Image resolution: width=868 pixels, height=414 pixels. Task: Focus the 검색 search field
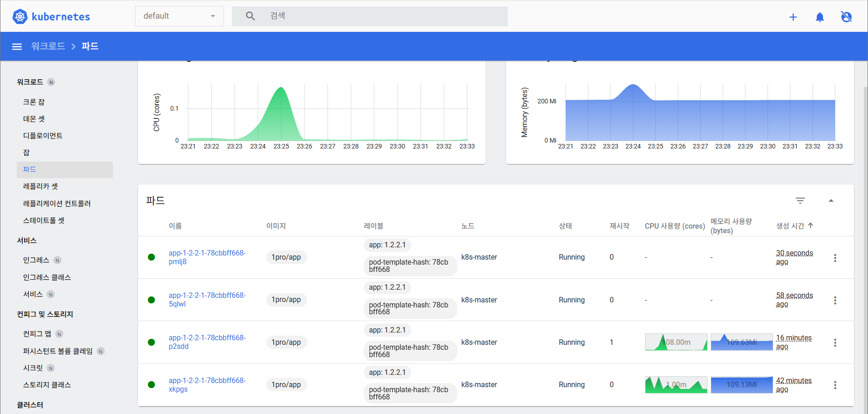[370, 16]
